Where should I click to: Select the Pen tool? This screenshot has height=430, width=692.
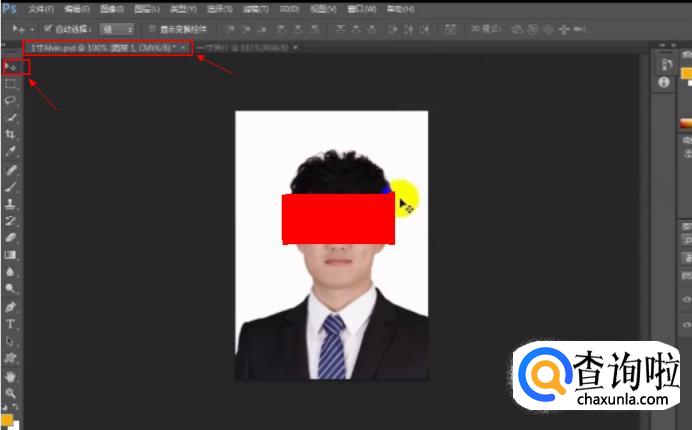(x=11, y=307)
